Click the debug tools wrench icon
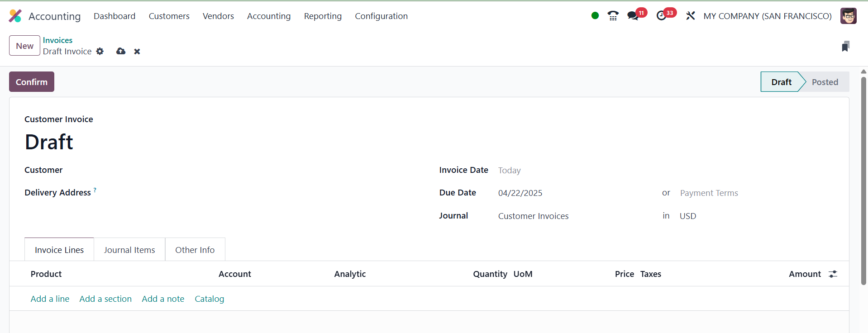The height and width of the screenshot is (333, 868). tap(690, 16)
